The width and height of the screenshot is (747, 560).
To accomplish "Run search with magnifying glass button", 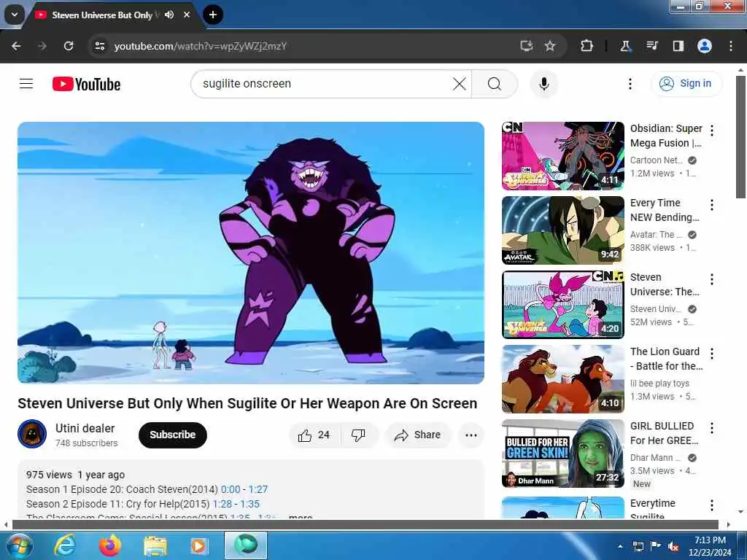I will 495,85.
